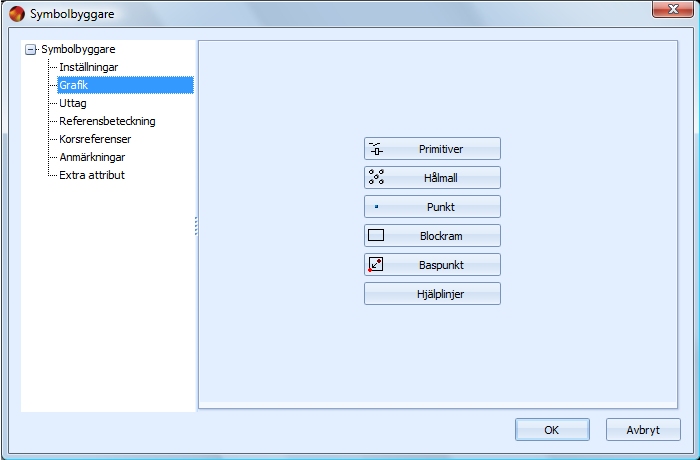700x460 pixels.
Task: Confirm with the OK button
Action: (552, 430)
